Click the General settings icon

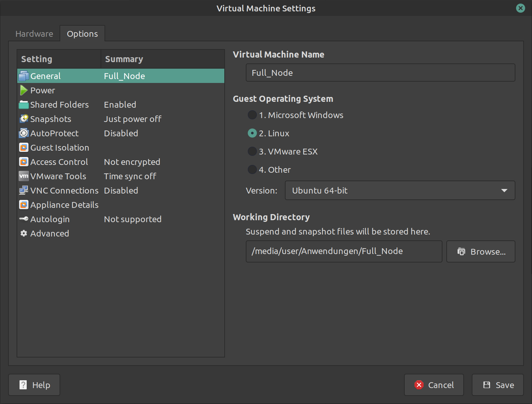coord(24,76)
